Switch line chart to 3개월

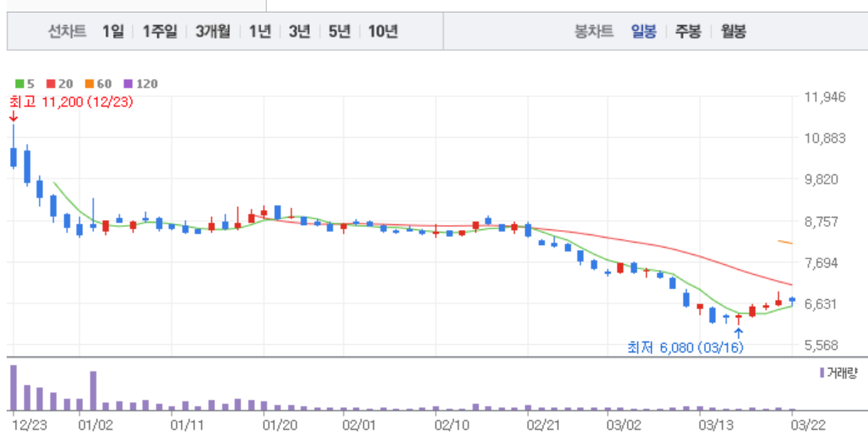point(213,32)
